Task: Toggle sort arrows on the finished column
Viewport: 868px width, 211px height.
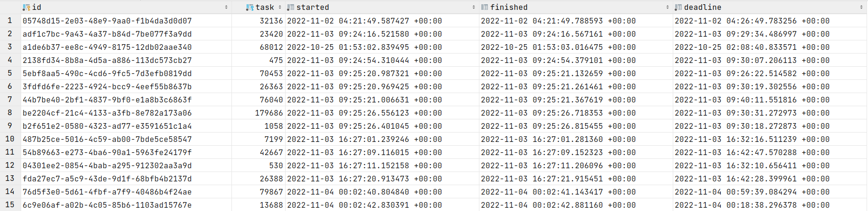Action: tap(668, 8)
